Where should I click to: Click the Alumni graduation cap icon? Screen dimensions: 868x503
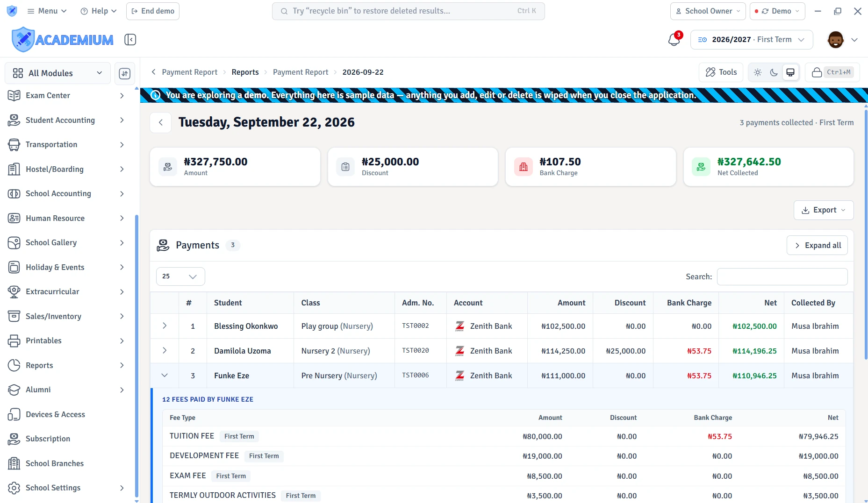pyautogui.click(x=14, y=390)
